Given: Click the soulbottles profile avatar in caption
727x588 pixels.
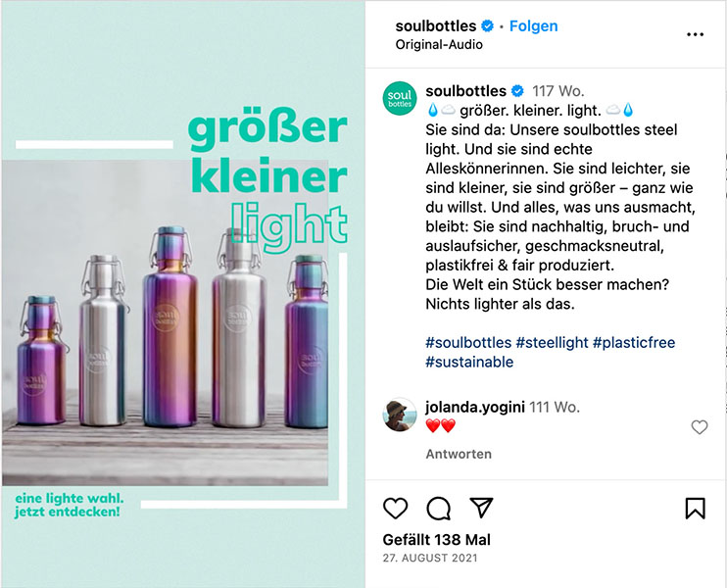Looking at the screenshot, I should click(x=400, y=98).
